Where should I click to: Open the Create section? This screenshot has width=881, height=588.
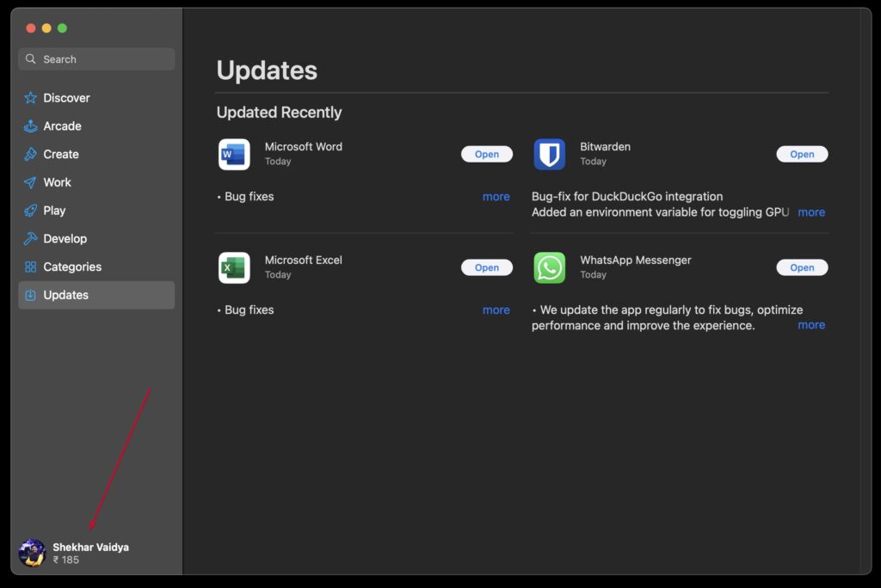[x=60, y=154]
